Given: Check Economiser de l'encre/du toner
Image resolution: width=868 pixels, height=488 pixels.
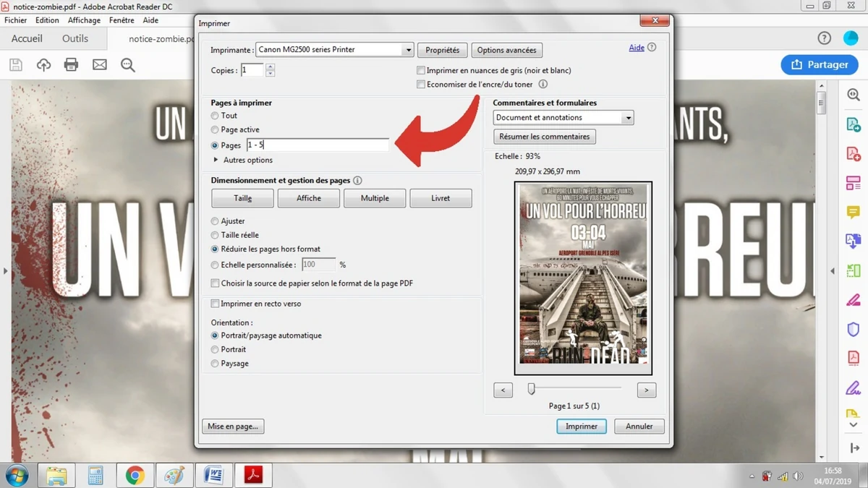Looking at the screenshot, I should click(x=421, y=84).
